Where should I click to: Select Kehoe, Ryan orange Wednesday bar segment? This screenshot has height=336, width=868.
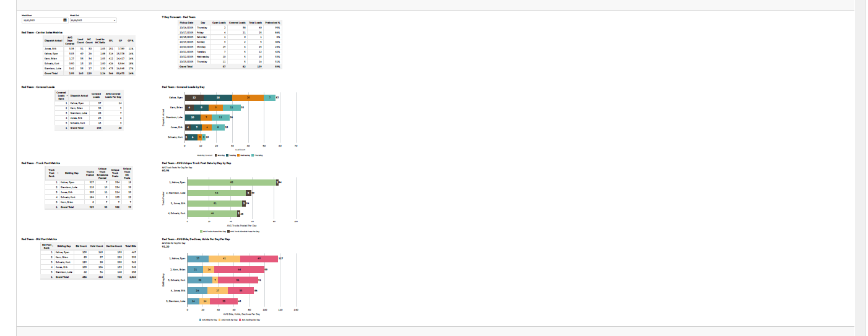[248, 97]
